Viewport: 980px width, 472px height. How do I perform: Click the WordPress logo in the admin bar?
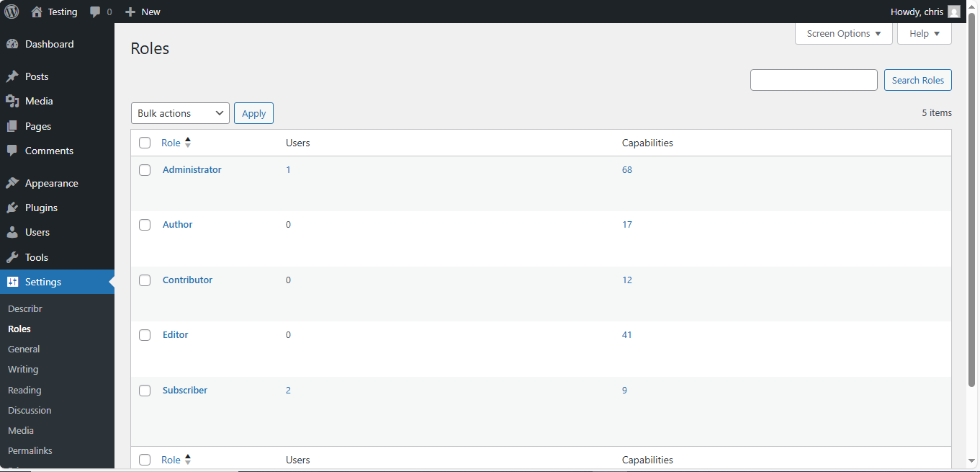coord(12,12)
